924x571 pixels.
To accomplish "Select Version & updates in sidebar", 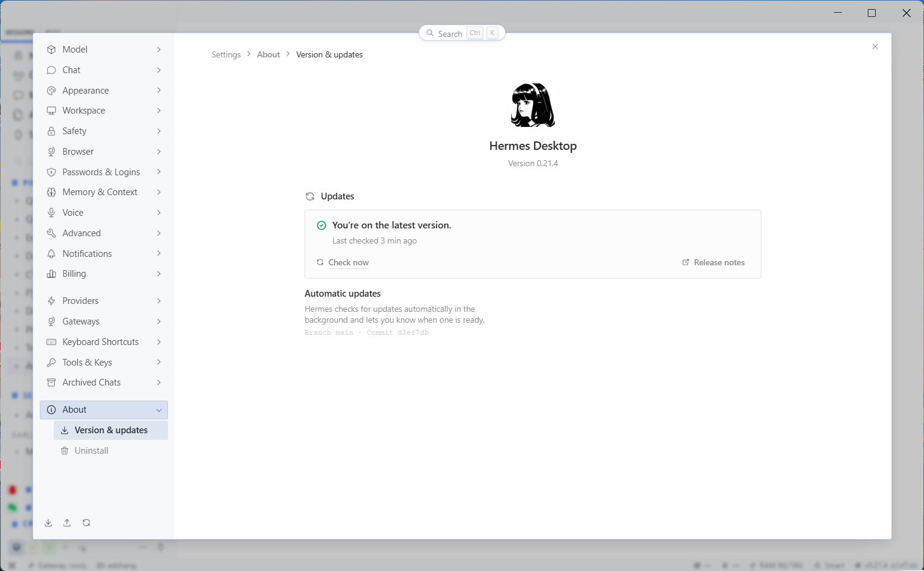I will pyautogui.click(x=111, y=430).
